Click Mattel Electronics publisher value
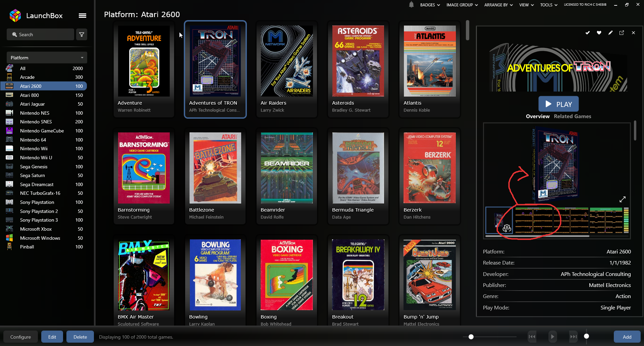The width and height of the screenshot is (644, 346). 610,285
